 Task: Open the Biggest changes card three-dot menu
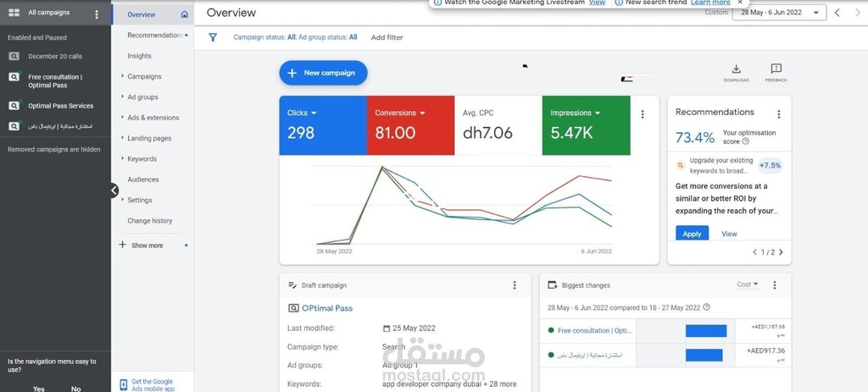pyautogui.click(x=775, y=285)
